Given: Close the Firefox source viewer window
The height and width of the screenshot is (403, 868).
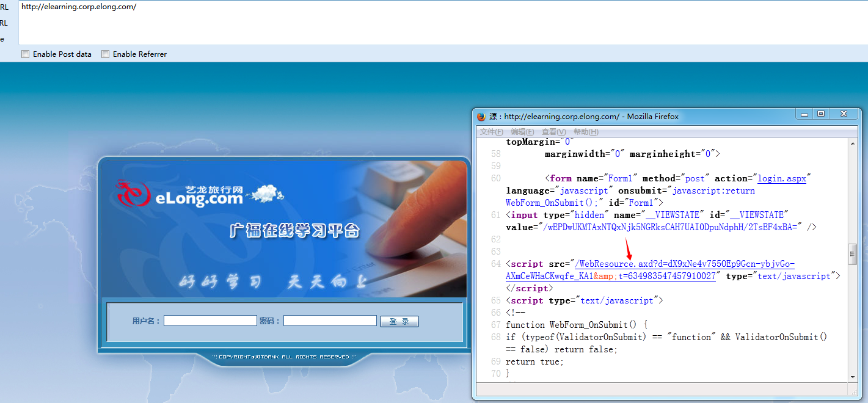Looking at the screenshot, I should (844, 114).
